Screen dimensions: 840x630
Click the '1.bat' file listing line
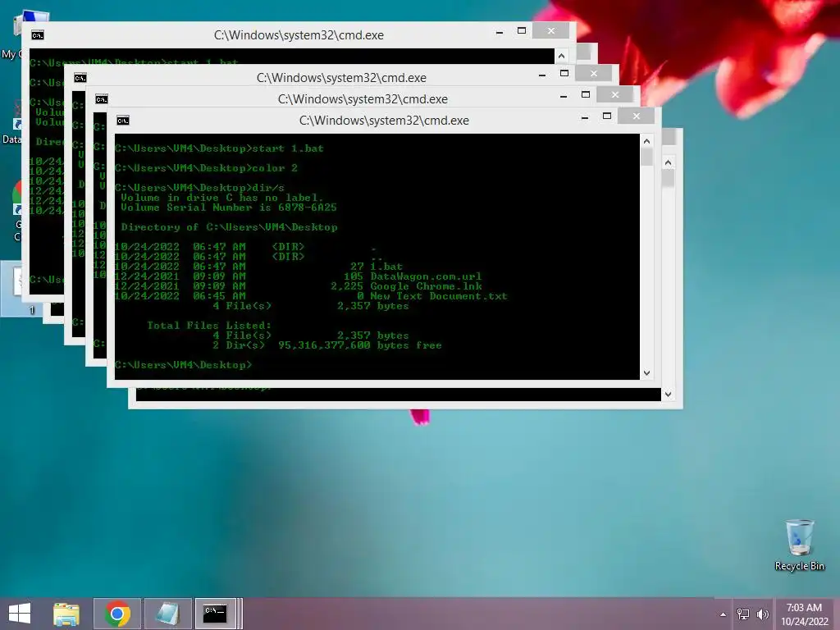(x=258, y=267)
